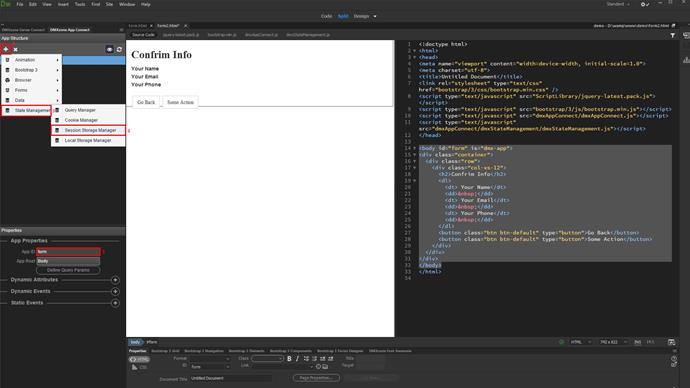Open the File menu
Image resolution: width=690 pixels, height=388 pixels.
[20, 4]
